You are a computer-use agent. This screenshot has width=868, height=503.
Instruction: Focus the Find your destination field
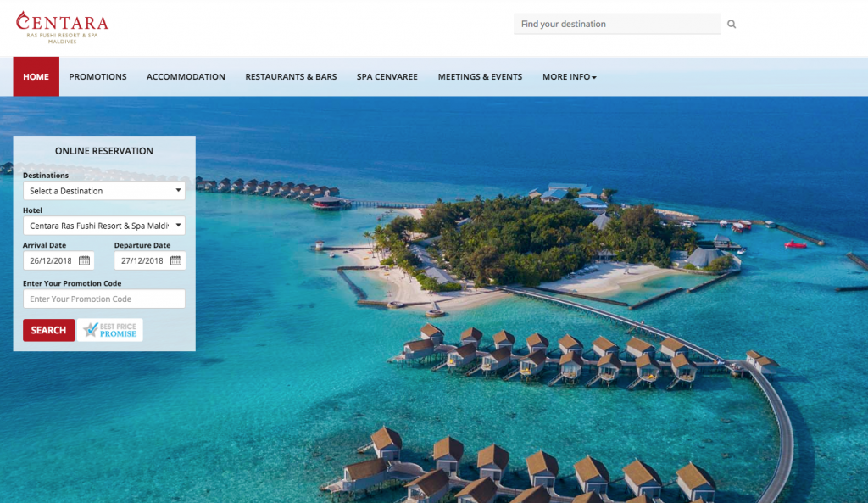pyautogui.click(x=617, y=24)
